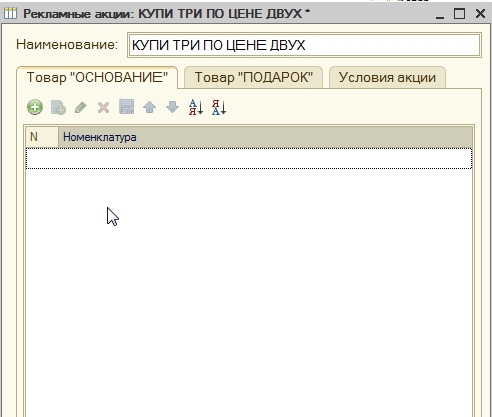Click the Copy row icon
Screen dimensions: 492x417
[x=58, y=107]
